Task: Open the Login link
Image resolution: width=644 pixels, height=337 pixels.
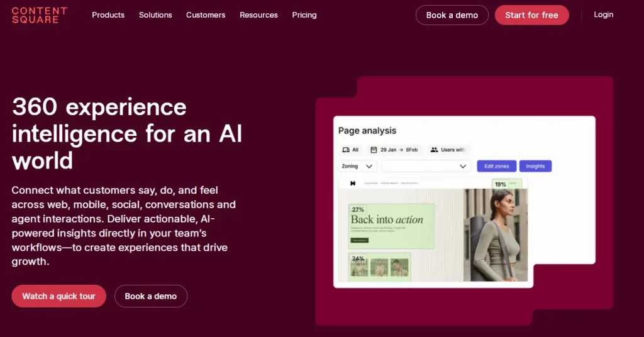Action: (603, 15)
